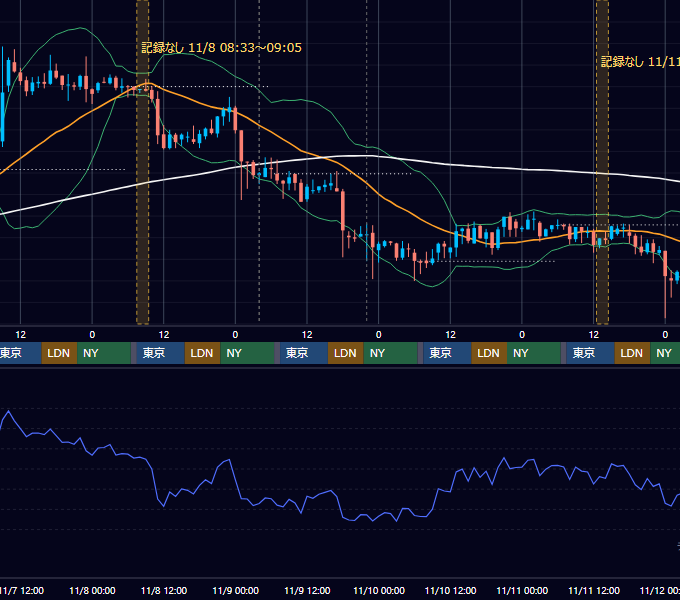Choose the 11/10 東京 session block
This screenshot has width=680, height=600.
[x=447, y=353]
